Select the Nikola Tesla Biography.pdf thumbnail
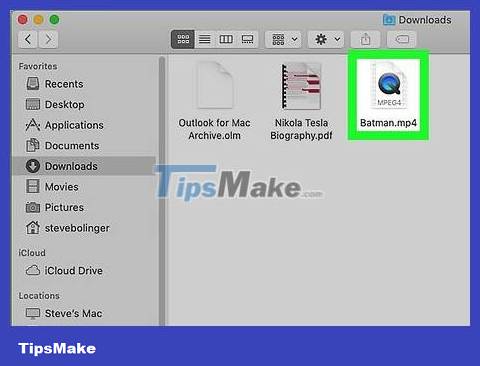 (x=301, y=86)
